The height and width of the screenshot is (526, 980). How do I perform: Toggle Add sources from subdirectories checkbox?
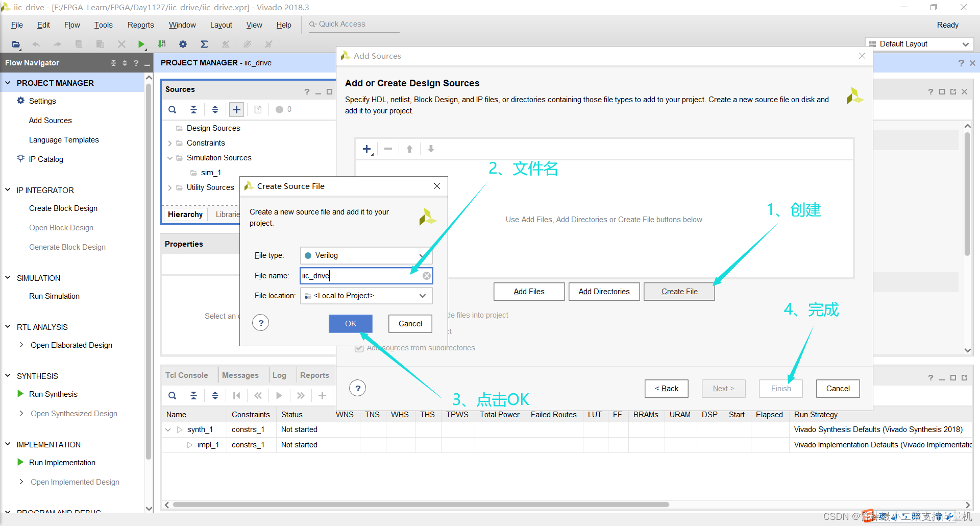(359, 348)
